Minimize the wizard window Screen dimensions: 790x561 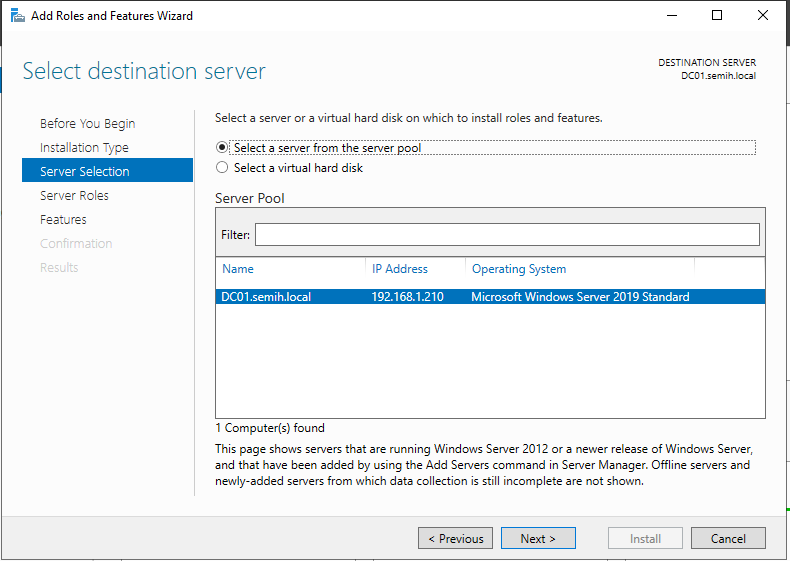670,16
